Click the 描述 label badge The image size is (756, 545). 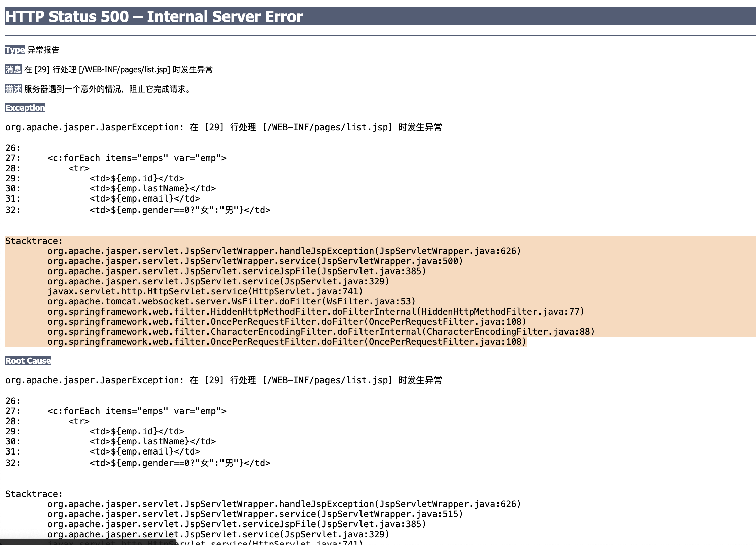(x=13, y=89)
